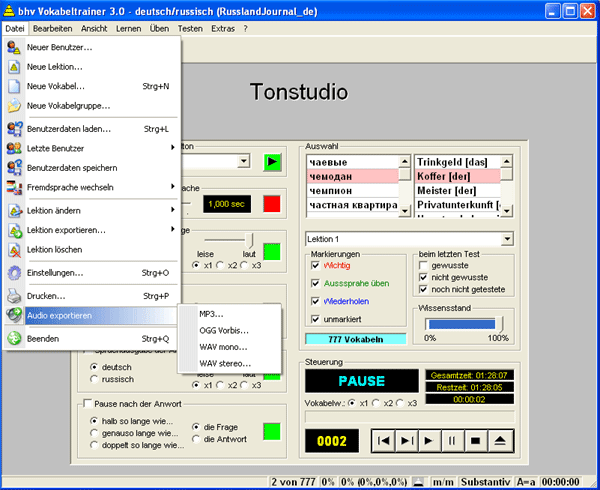Image resolution: width=600 pixels, height=490 pixels.
Task: Select the russisch radio button
Action: [94, 379]
